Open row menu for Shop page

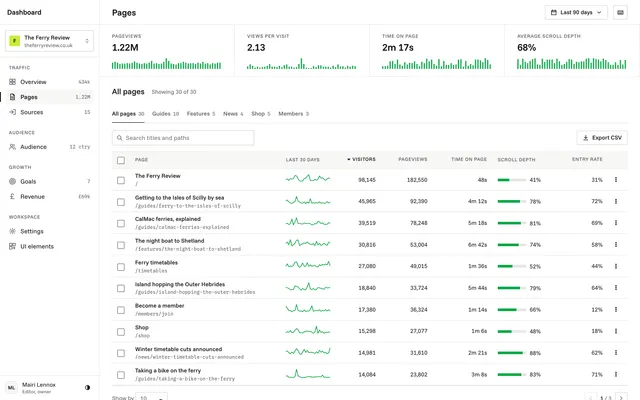(616, 331)
